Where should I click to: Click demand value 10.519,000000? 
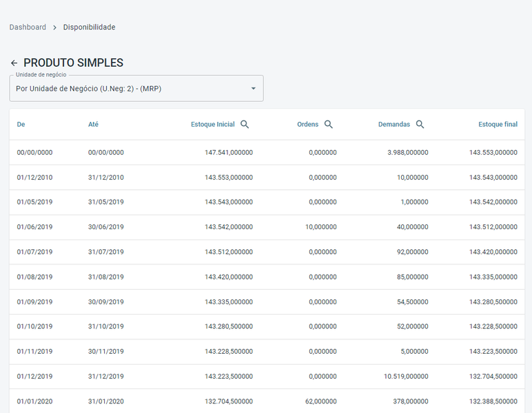[406, 377]
